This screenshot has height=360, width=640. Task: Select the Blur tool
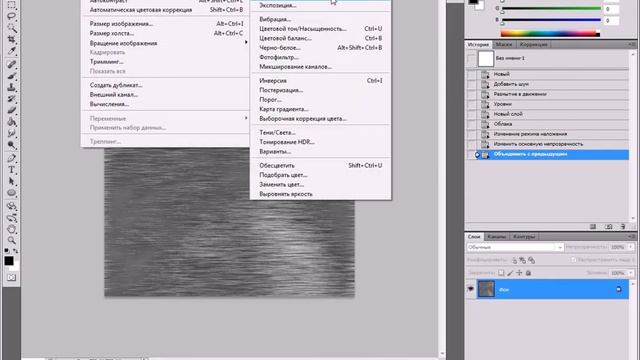tap(11, 133)
